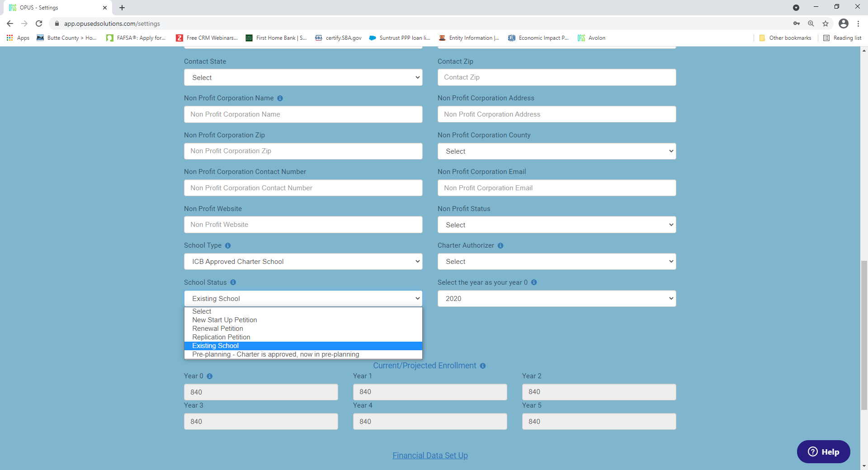Open the Contact State dropdown
Screen dimensions: 868x470
point(303,77)
